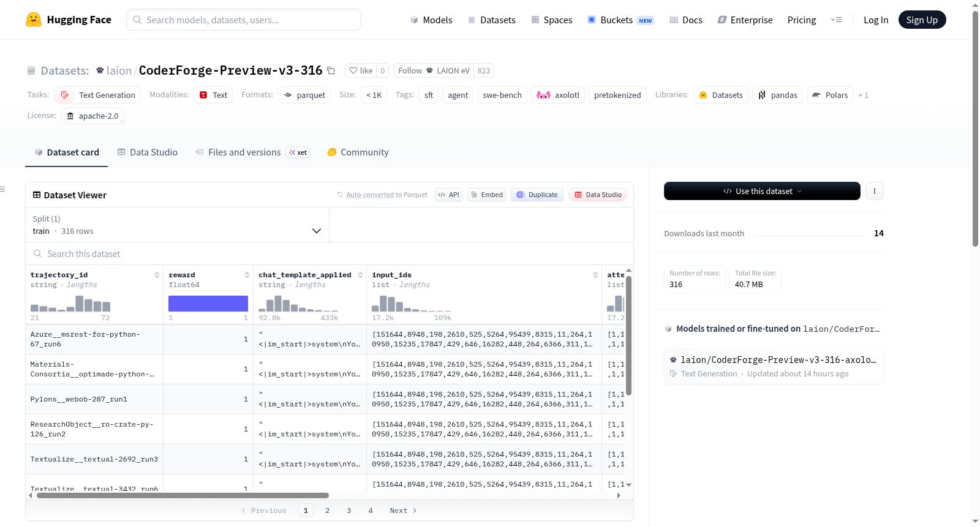Sort by the reward column sort icon
This screenshot has height=527, width=980.
tap(247, 275)
